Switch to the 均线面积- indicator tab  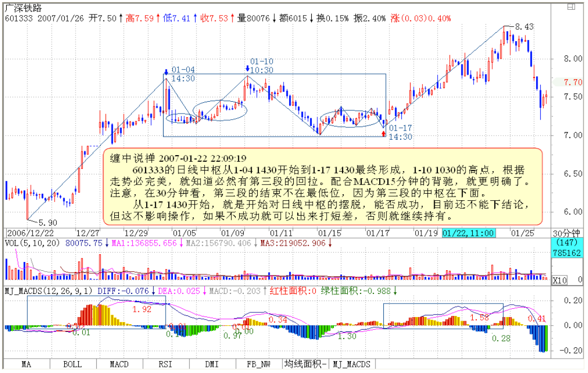pos(305,364)
